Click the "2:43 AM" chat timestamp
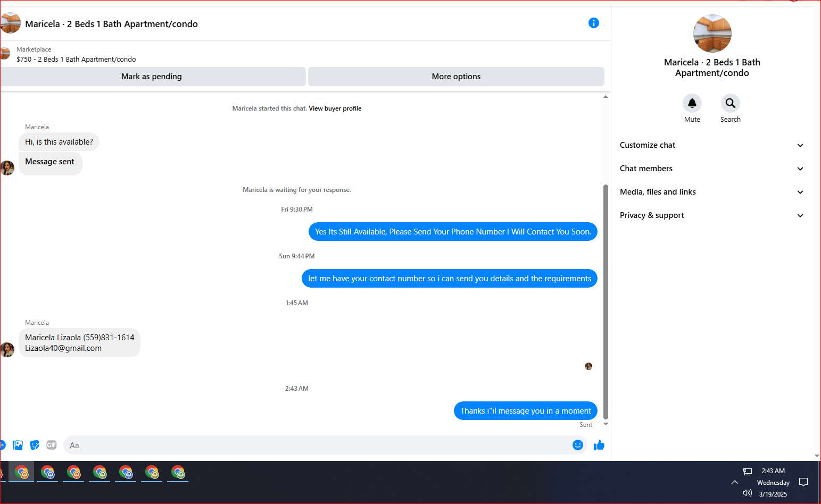This screenshot has width=821, height=504. pyautogui.click(x=297, y=389)
